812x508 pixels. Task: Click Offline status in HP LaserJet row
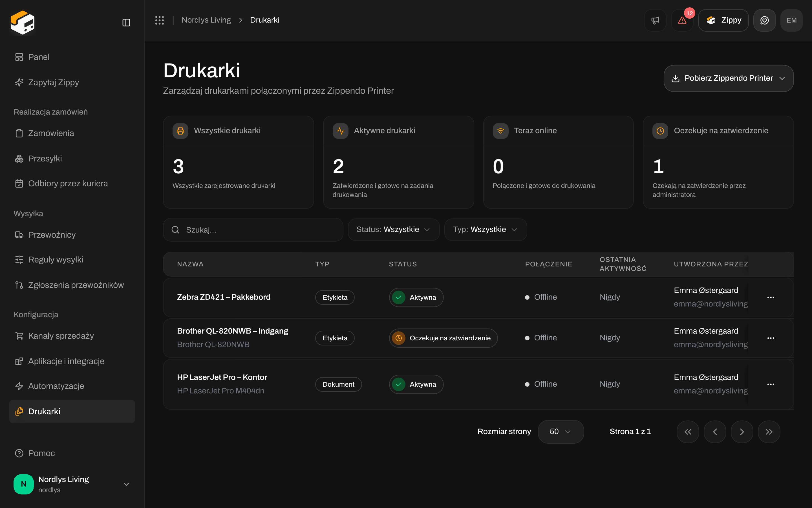541,384
